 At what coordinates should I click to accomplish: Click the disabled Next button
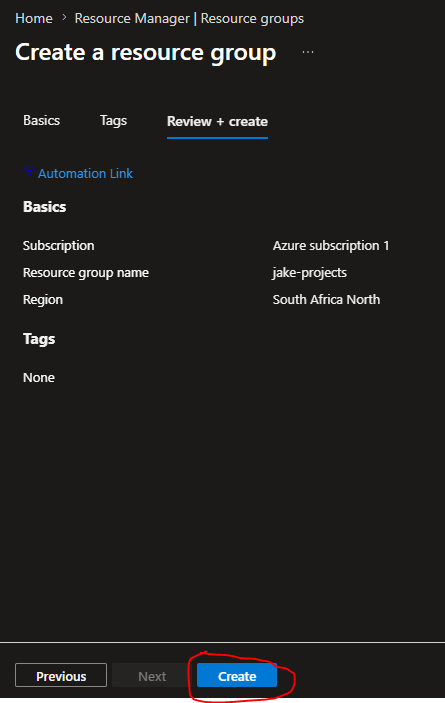click(x=152, y=676)
